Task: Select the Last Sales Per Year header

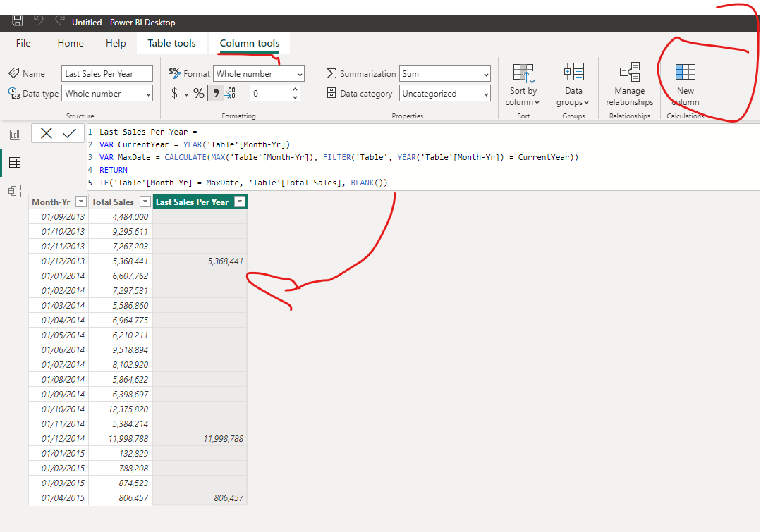Action: (x=192, y=202)
